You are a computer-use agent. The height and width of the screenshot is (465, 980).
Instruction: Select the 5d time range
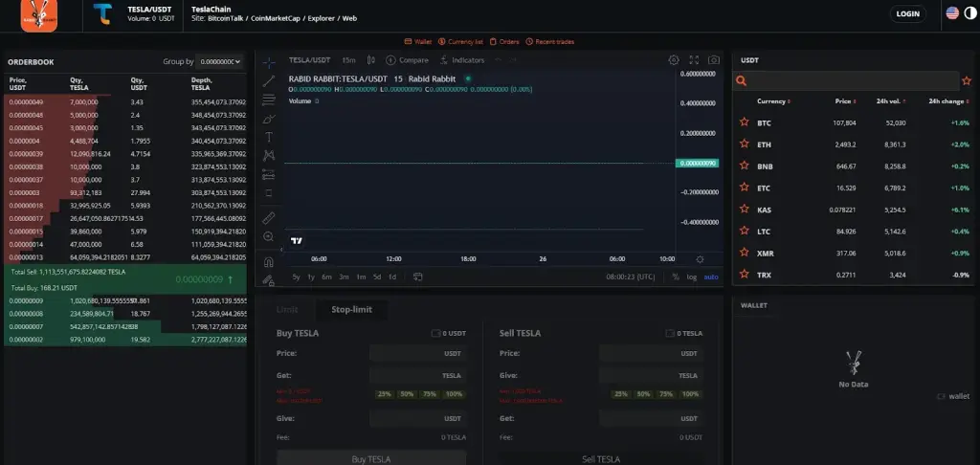377,277
